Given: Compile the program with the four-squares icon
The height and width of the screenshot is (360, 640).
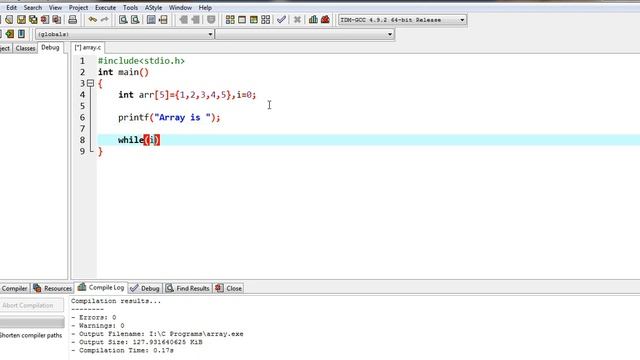Looking at the screenshot, I should [230, 20].
